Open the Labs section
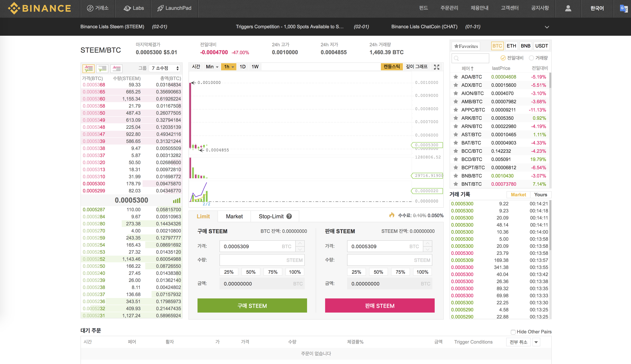 [x=133, y=8]
